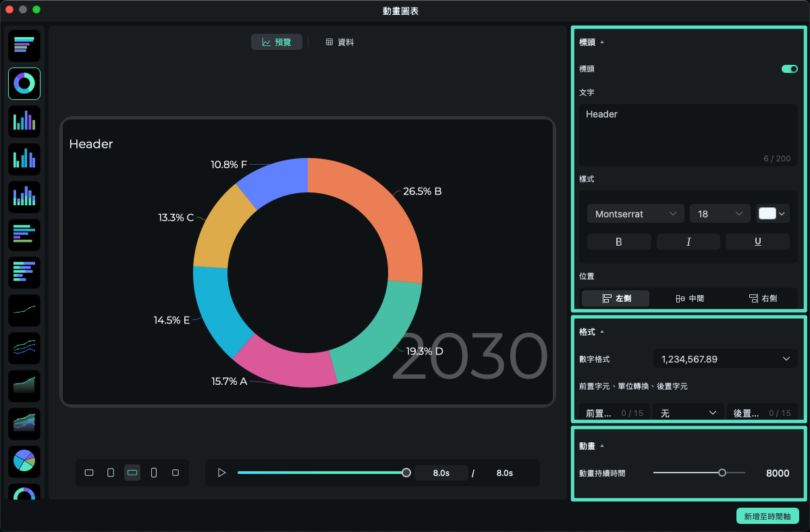
Task: Toggle underline style for header text
Action: 757,242
